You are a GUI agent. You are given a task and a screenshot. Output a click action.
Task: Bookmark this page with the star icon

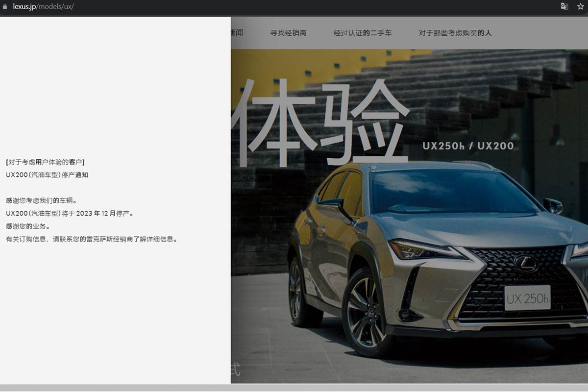pos(581,7)
